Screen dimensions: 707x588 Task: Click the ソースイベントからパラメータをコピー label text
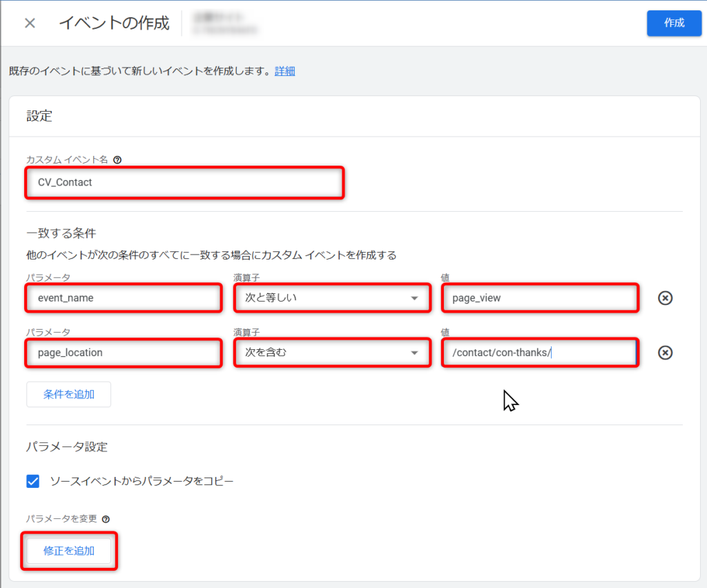point(142,481)
